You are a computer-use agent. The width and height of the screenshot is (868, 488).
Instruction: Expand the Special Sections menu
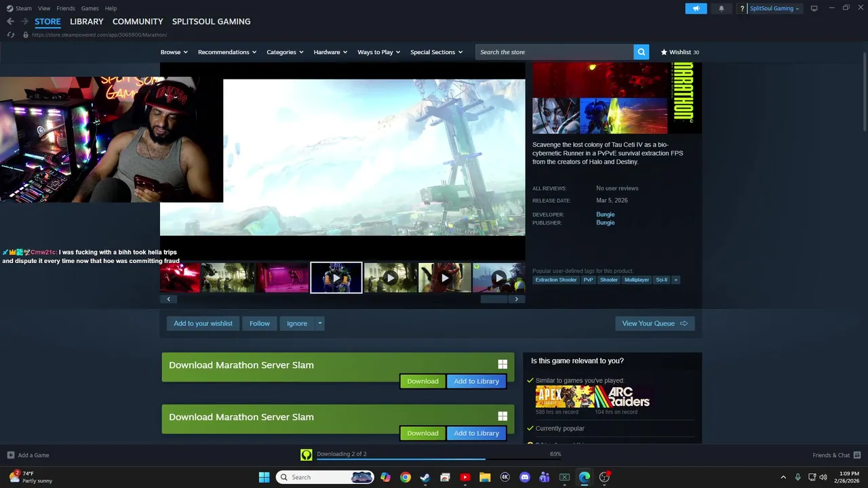(x=436, y=52)
